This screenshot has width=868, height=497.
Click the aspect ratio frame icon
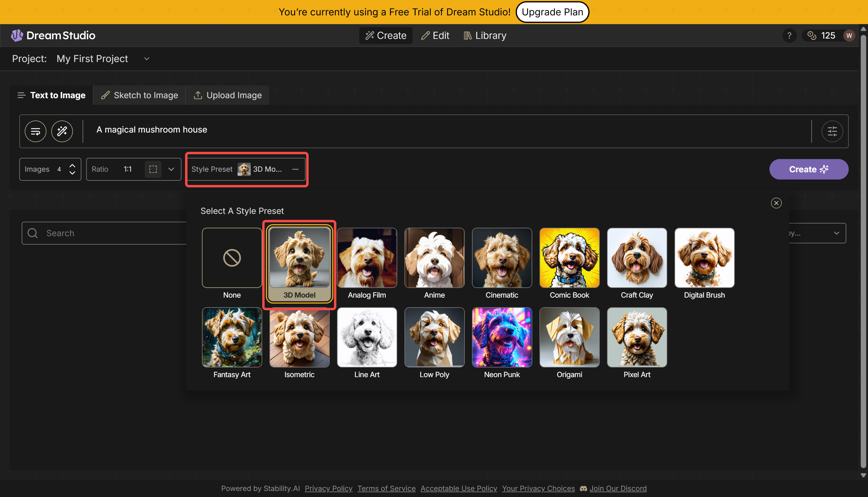coord(153,169)
